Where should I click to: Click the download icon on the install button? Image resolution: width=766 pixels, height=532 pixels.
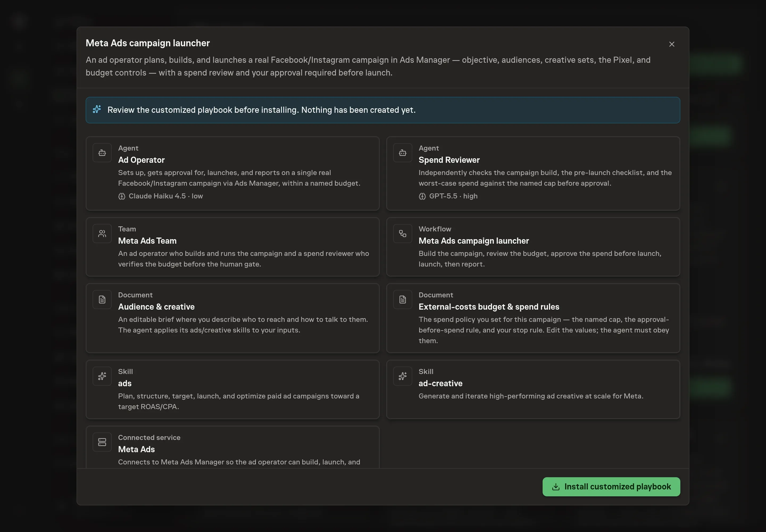[x=555, y=487]
